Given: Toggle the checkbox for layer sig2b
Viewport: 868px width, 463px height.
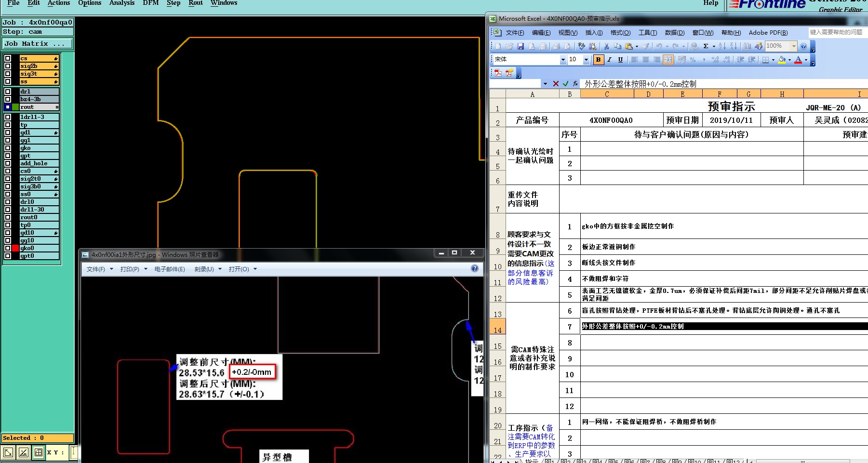Looking at the screenshot, I should (x=8, y=66).
